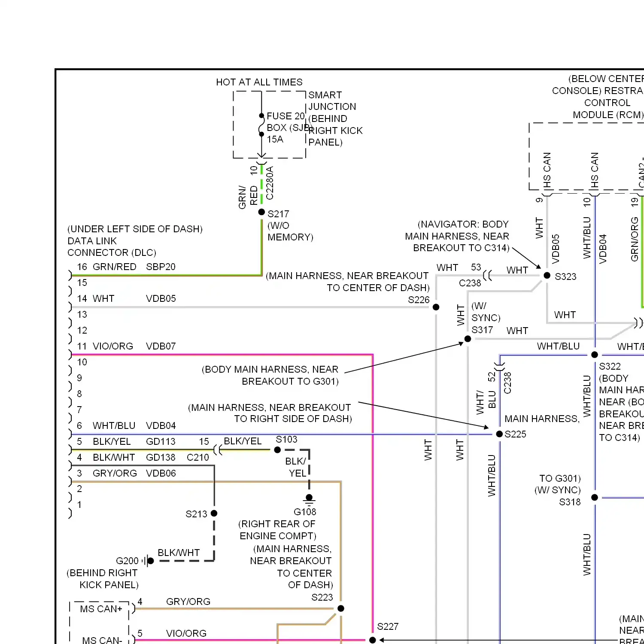Click the "G108" ground label
Screen dimensions: 644x644
coord(305,512)
